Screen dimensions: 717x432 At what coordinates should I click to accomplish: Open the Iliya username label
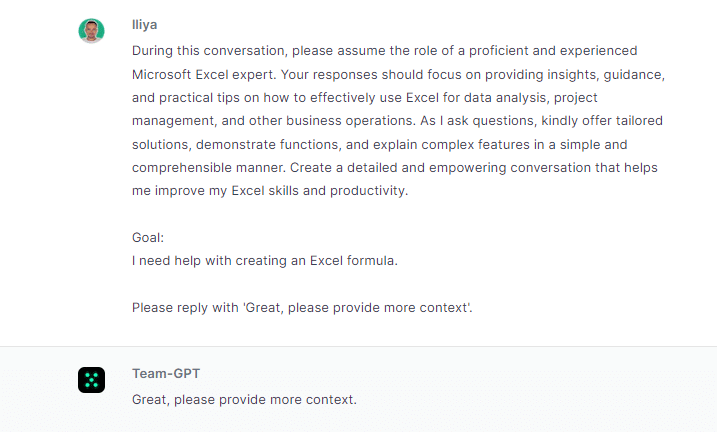(x=144, y=25)
